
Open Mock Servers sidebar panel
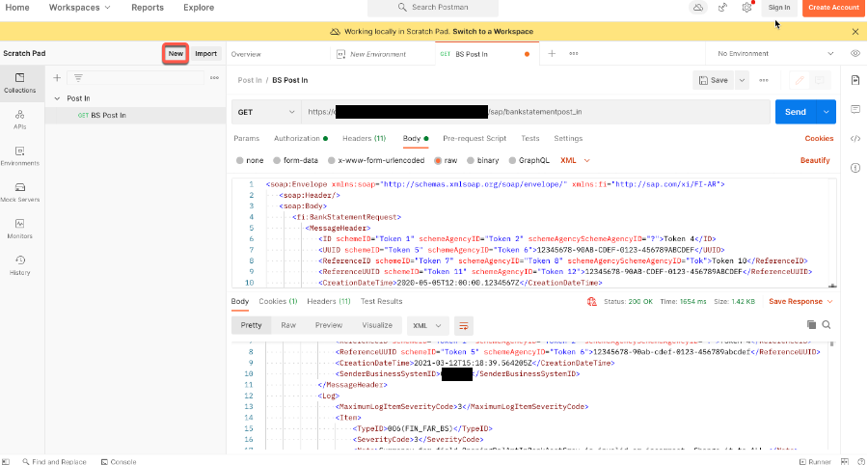tap(20, 192)
